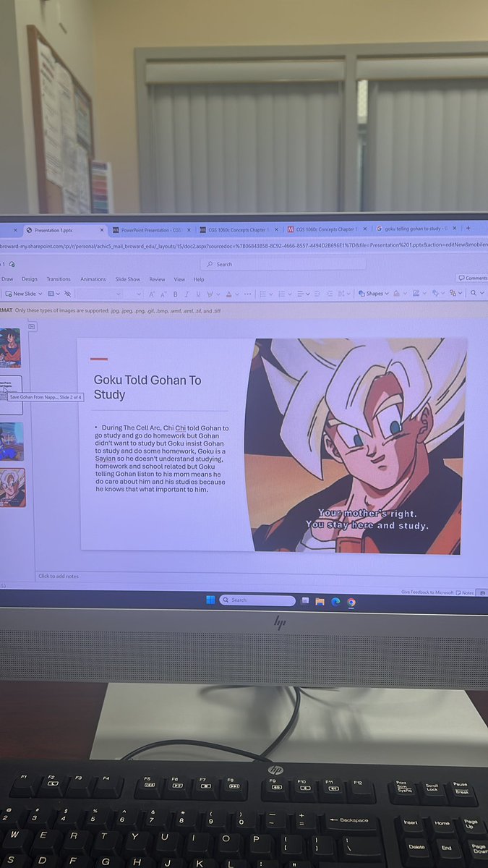Image resolution: width=488 pixels, height=868 pixels.
Task: Open the Draw ribbon tab
Action: pyautogui.click(x=7, y=279)
